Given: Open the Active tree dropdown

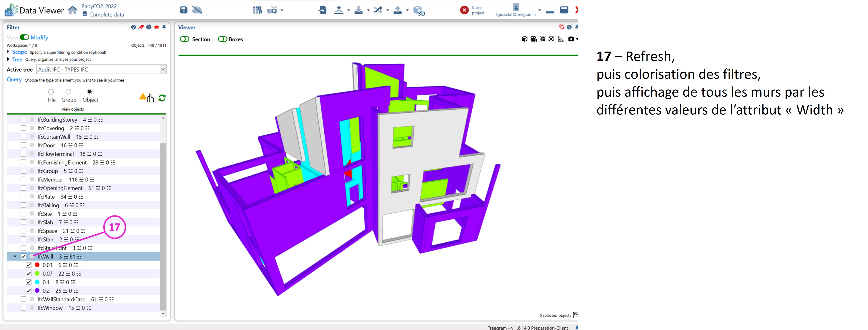Looking at the screenshot, I should point(163,69).
